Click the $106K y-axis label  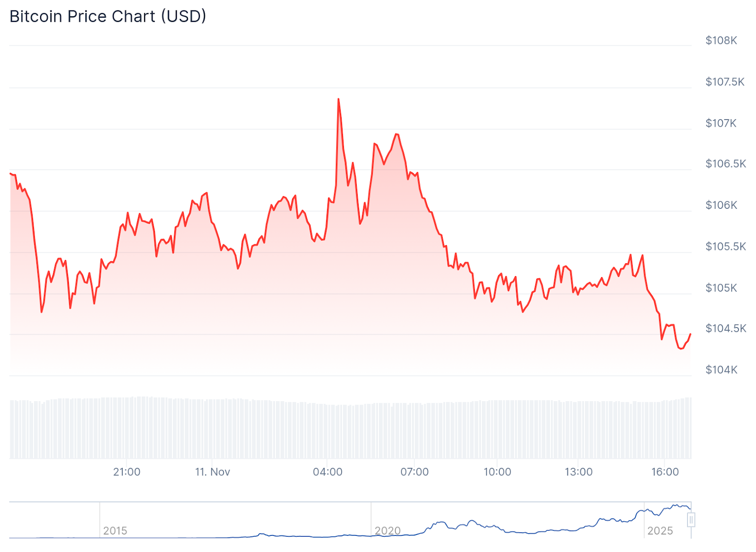[x=721, y=205]
